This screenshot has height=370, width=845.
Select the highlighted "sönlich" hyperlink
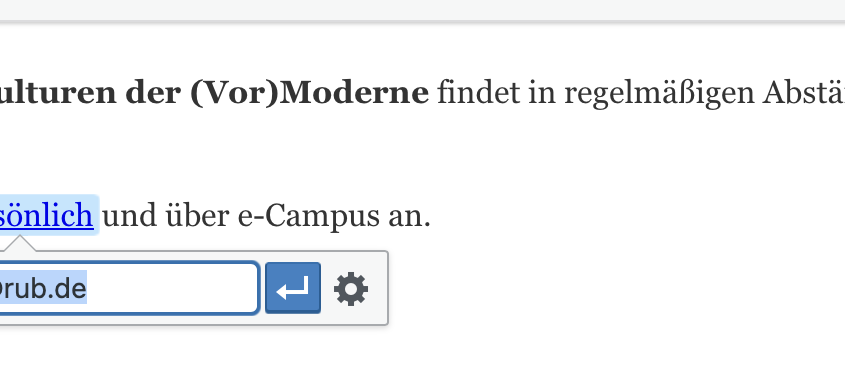tap(46, 215)
